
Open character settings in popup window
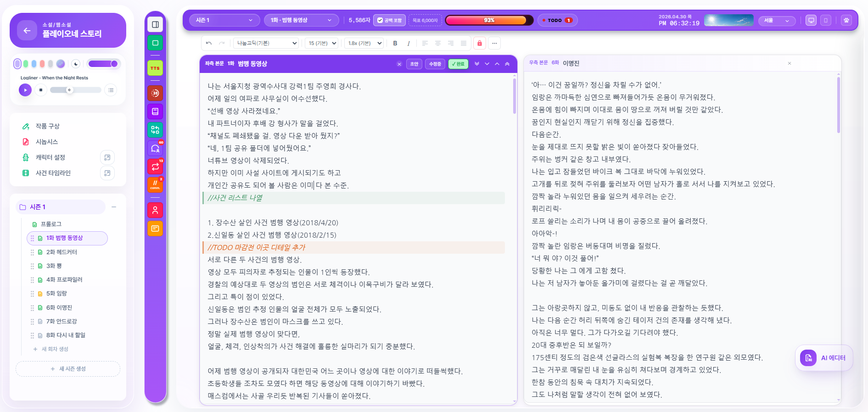coord(107,157)
